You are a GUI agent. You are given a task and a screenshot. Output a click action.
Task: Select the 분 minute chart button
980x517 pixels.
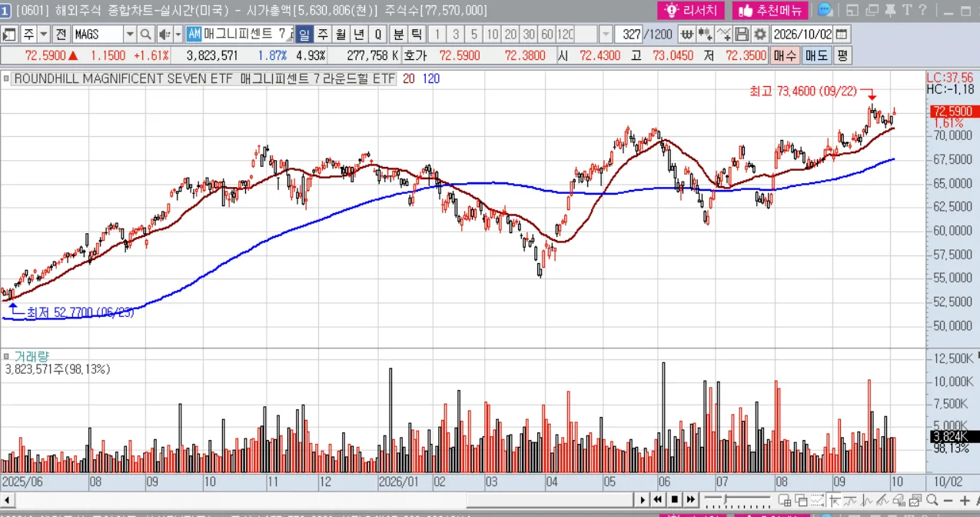[398, 35]
